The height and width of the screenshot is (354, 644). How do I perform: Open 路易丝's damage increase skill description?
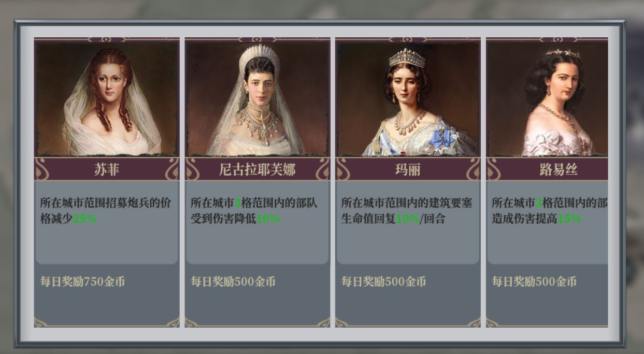pyautogui.click(x=549, y=211)
